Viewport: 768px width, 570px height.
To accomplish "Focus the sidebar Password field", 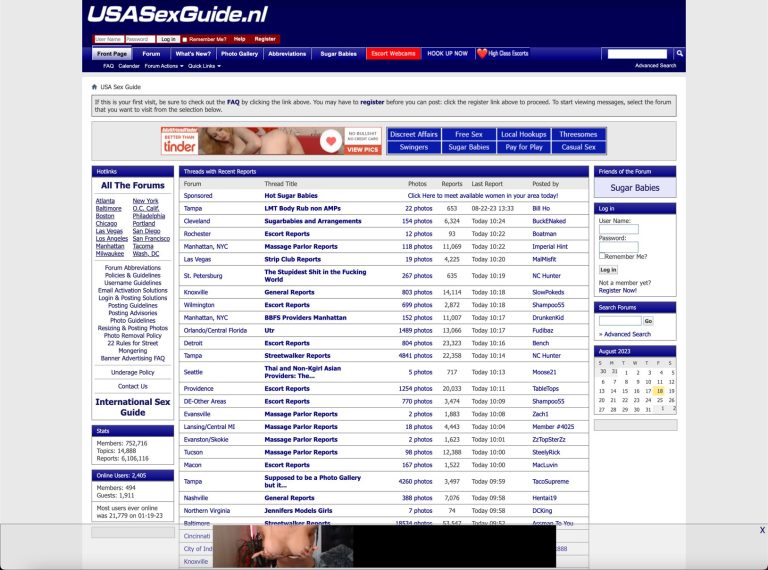I will pyautogui.click(x=619, y=247).
